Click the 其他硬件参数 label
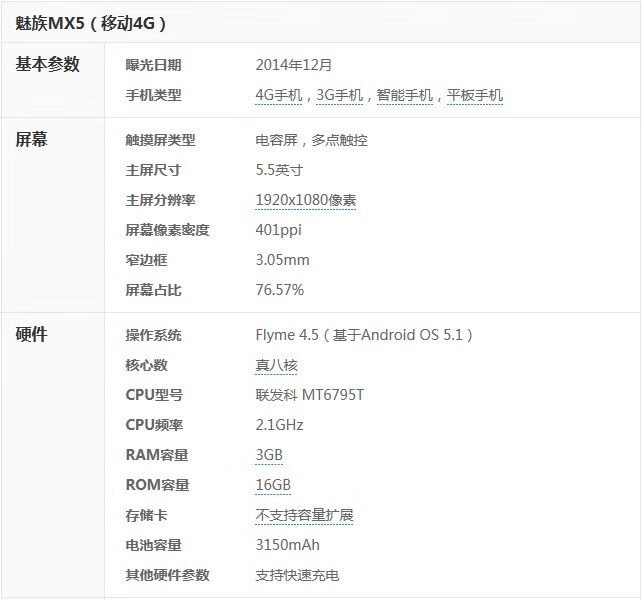This screenshot has height=600, width=644. [x=167, y=575]
